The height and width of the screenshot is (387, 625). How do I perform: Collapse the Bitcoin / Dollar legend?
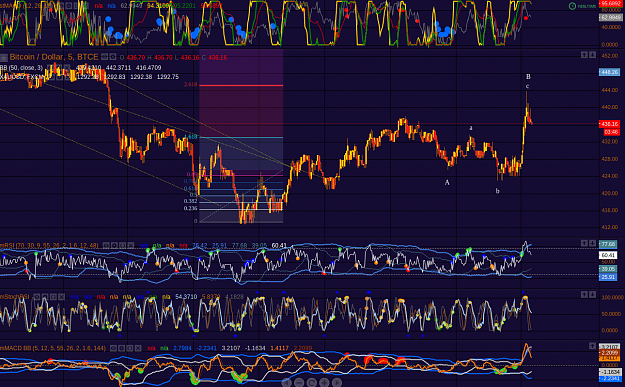[x=4, y=57]
